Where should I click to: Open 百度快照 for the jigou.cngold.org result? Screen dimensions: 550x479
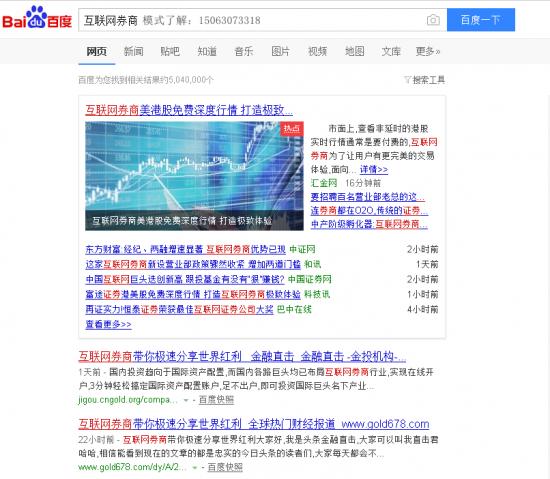[x=216, y=400]
